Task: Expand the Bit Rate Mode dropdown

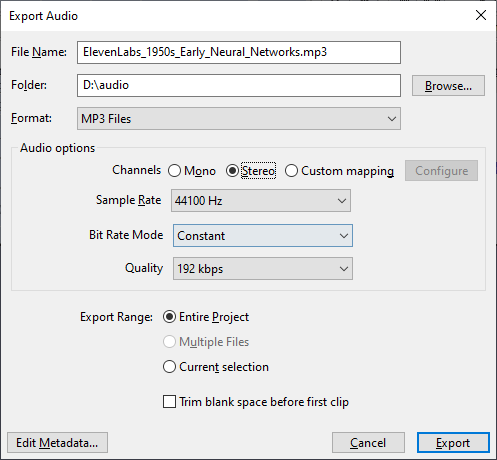Action: 263,236
